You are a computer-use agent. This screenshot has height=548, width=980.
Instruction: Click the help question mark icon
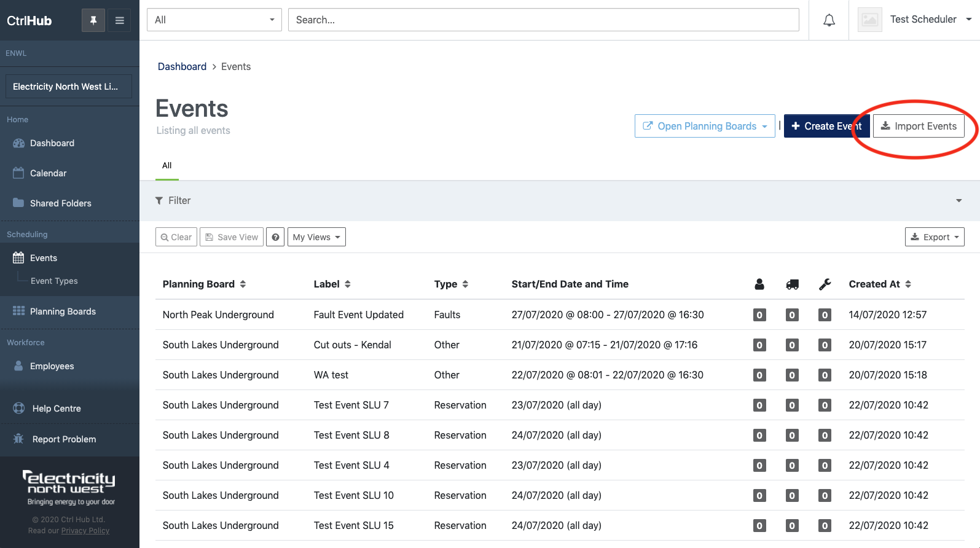click(x=276, y=237)
